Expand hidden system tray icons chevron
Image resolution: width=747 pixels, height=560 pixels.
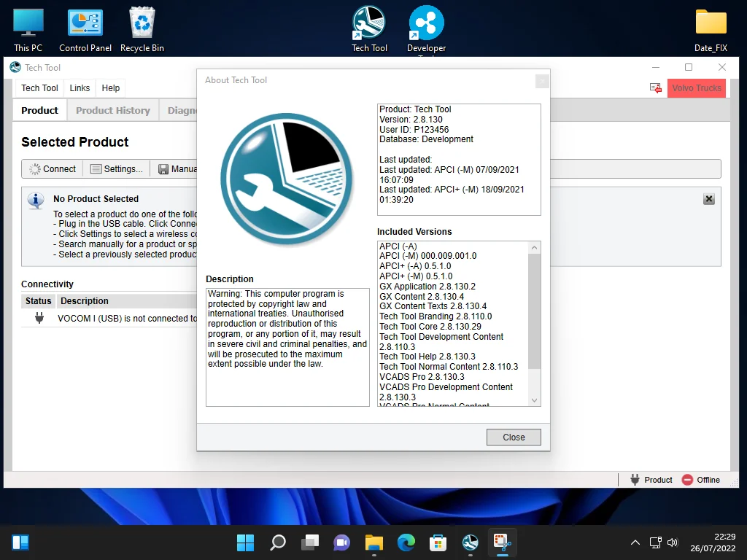tap(635, 542)
